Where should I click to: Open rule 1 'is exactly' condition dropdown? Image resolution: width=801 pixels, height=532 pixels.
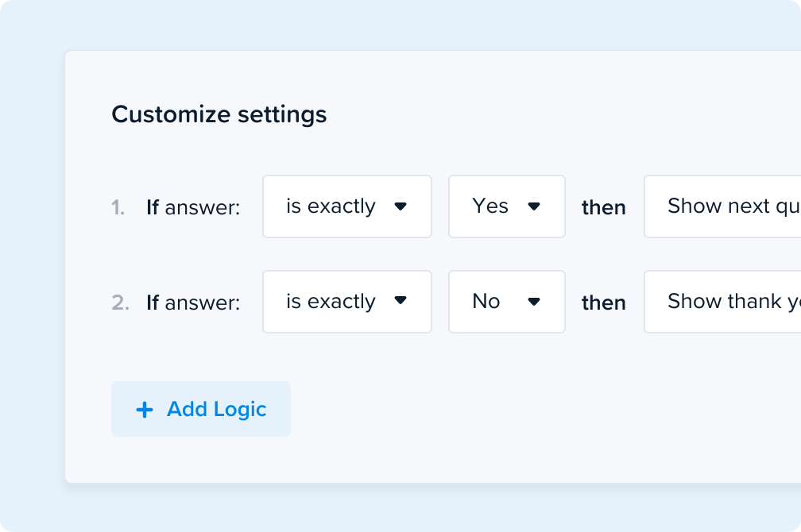(x=346, y=206)
